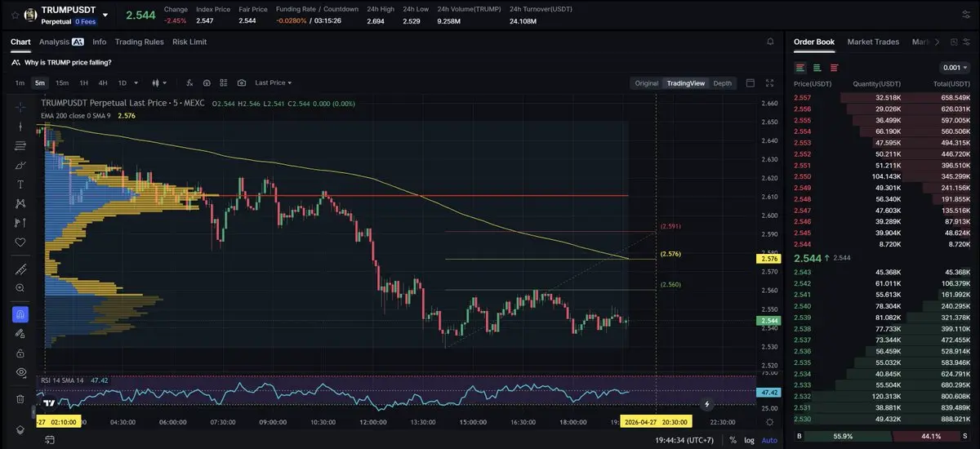Open 'Why is TRUMP price falling?' link

click(x=68, y=63)
